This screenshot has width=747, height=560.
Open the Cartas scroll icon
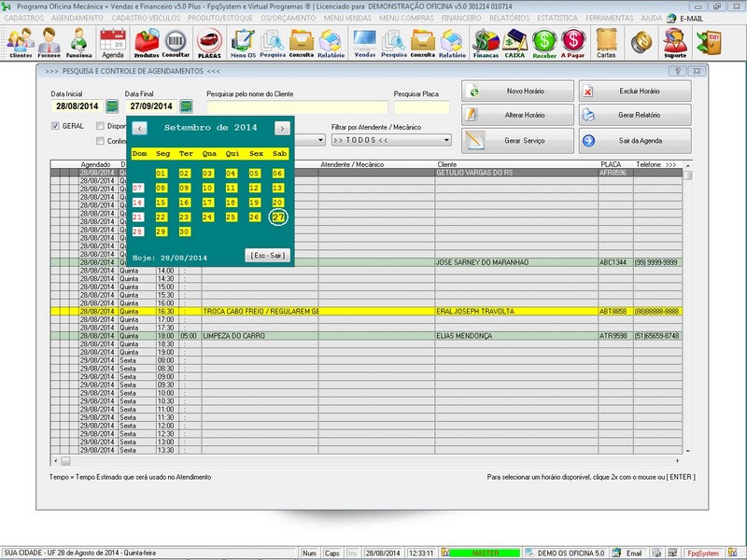point(606,43)
